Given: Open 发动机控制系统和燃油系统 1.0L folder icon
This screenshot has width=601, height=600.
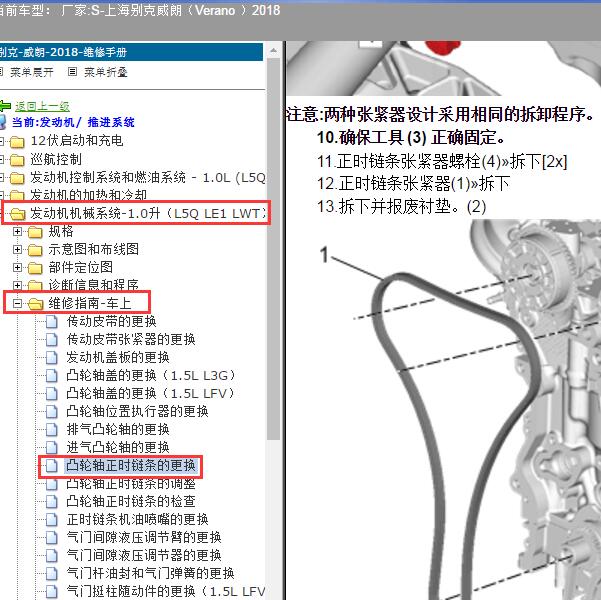Looking at the screenshot, I should (17, 178).
